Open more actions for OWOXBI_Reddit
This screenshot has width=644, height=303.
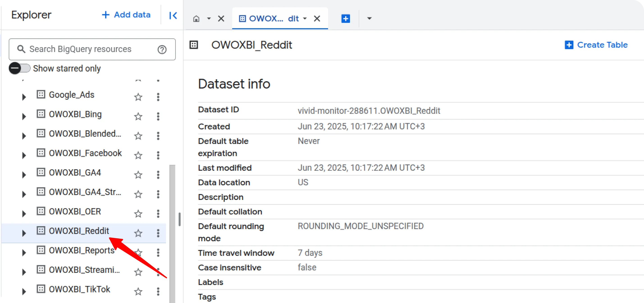pos(158,233)
